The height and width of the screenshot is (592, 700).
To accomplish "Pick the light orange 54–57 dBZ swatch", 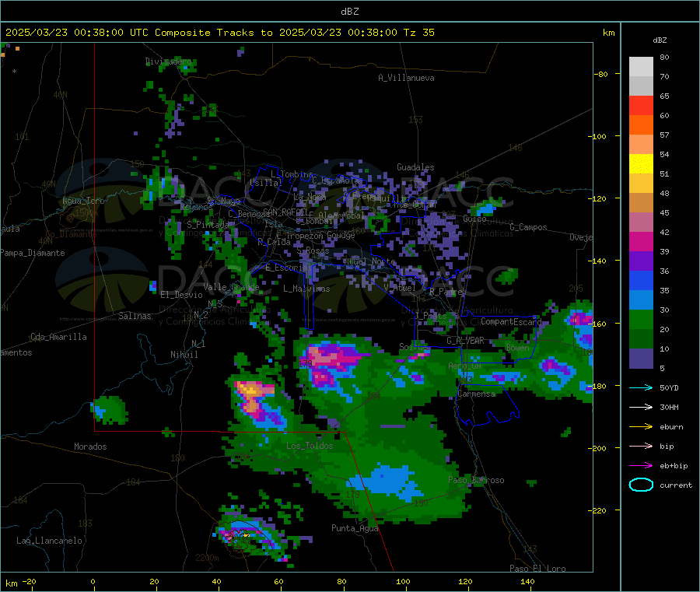I will 641,145.
